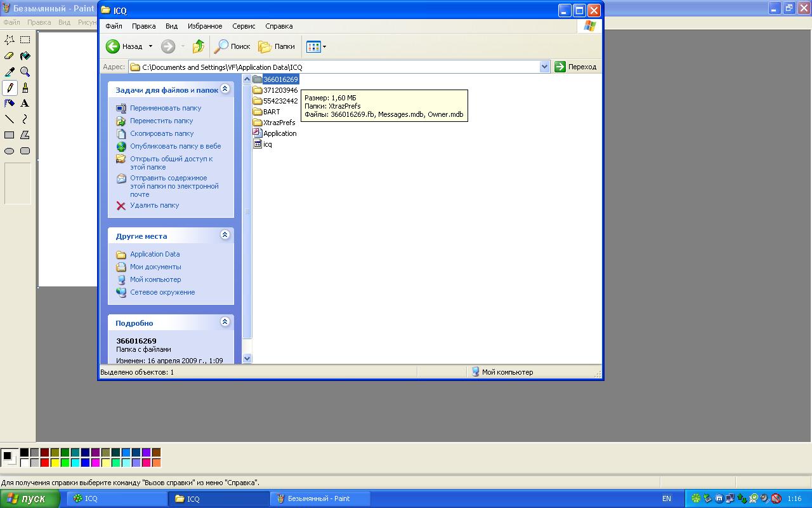Open the Поиск search pane
Image resolution: width=812 pixels, height=508 pixels.
pyautogui.click(x=232, y=46)
